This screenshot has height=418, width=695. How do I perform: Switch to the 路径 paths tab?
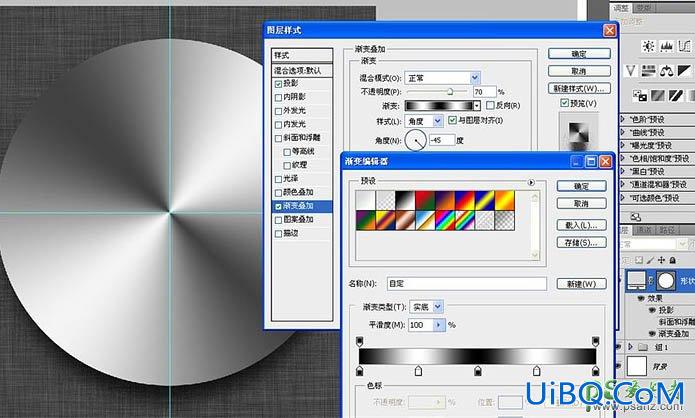pos(667,230)
